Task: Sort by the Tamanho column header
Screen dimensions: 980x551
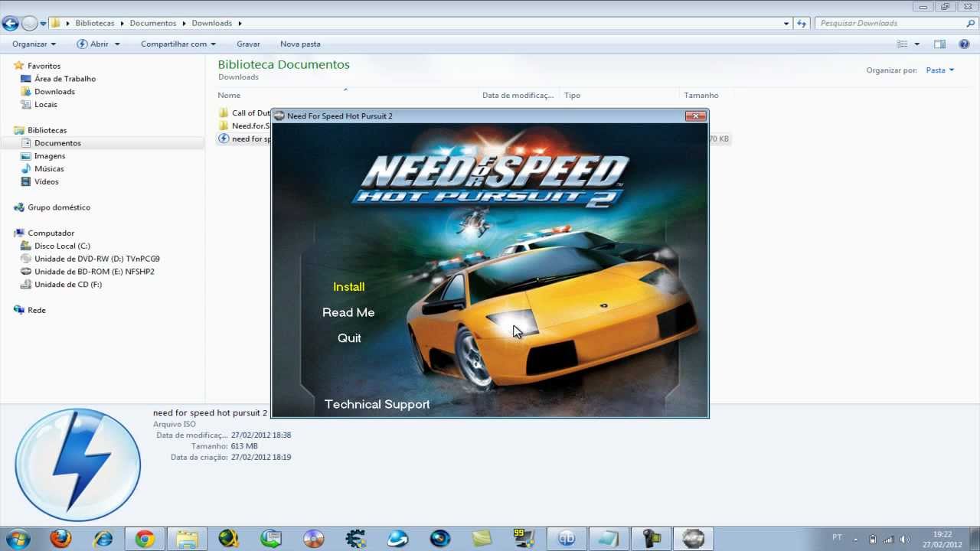Action: pos(701,96)
